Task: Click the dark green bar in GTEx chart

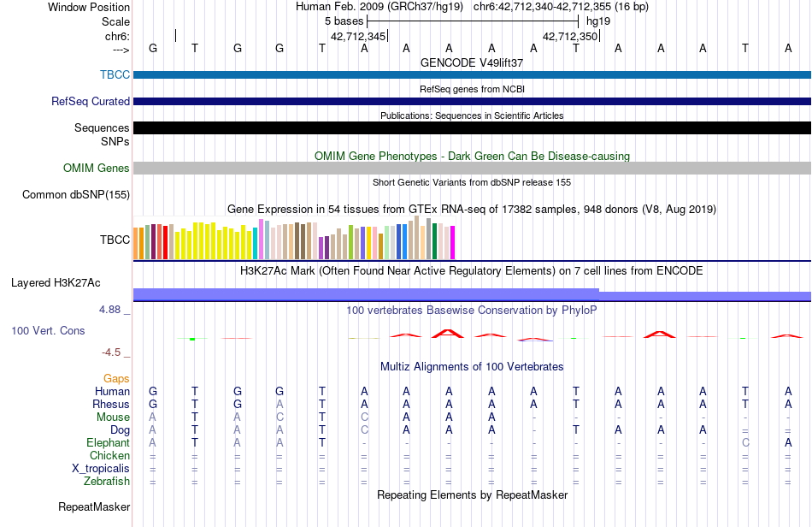Action: click(434, 241)
